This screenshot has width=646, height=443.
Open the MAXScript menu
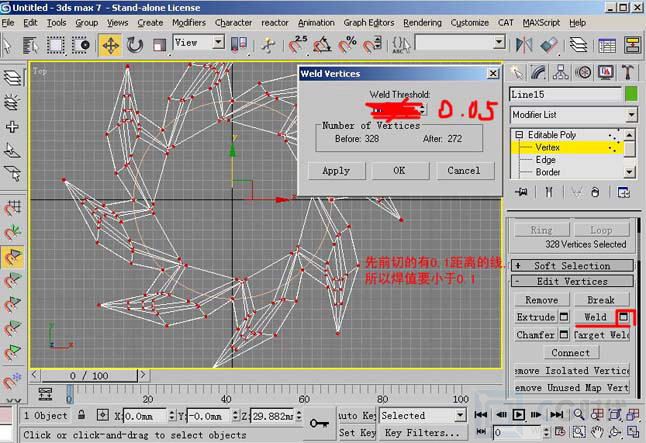coord(541,23)
